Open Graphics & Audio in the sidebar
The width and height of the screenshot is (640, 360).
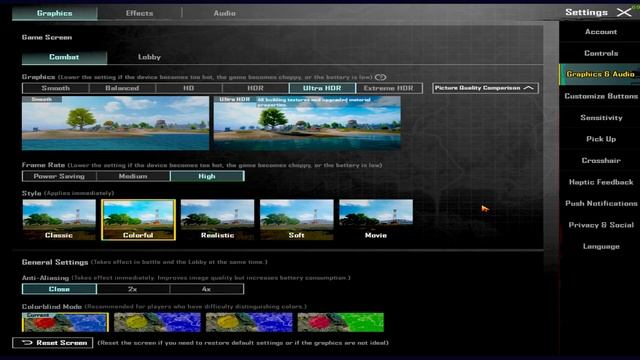(x=600, y=74)
